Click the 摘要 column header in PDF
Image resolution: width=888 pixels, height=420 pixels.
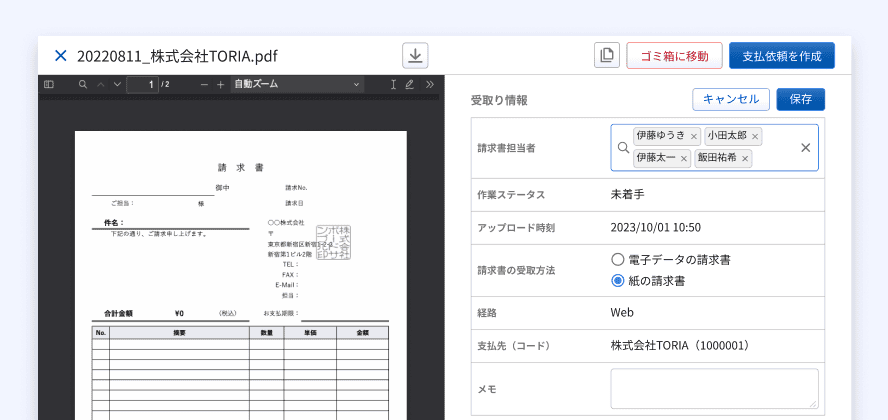[179, 333]
